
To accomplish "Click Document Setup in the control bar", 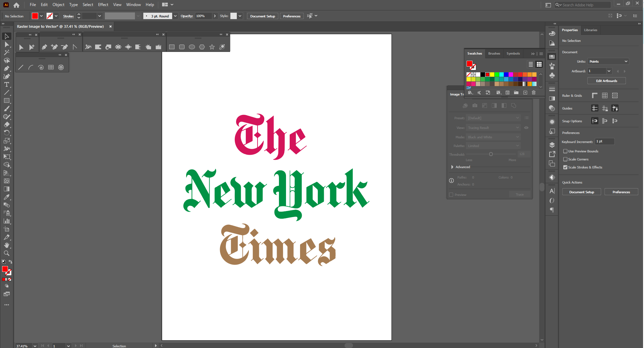I will pyautogui.click(x=263, y=16).
